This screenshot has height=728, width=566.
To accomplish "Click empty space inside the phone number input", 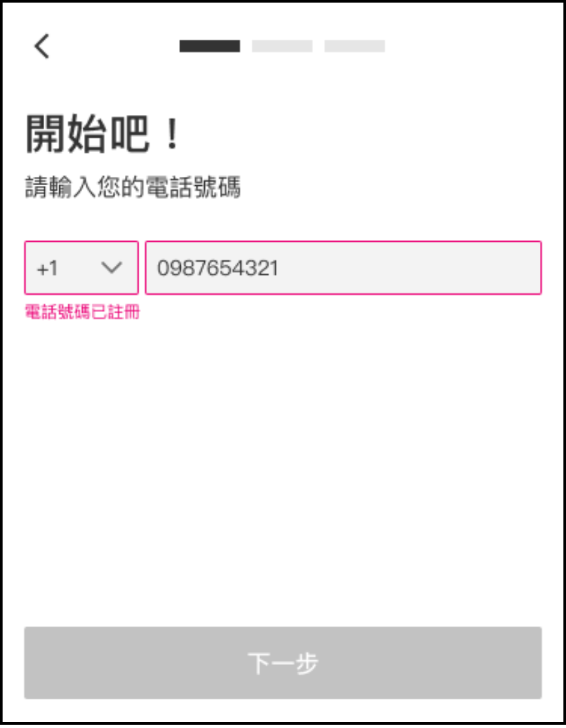I will click(x=409, y=267).
